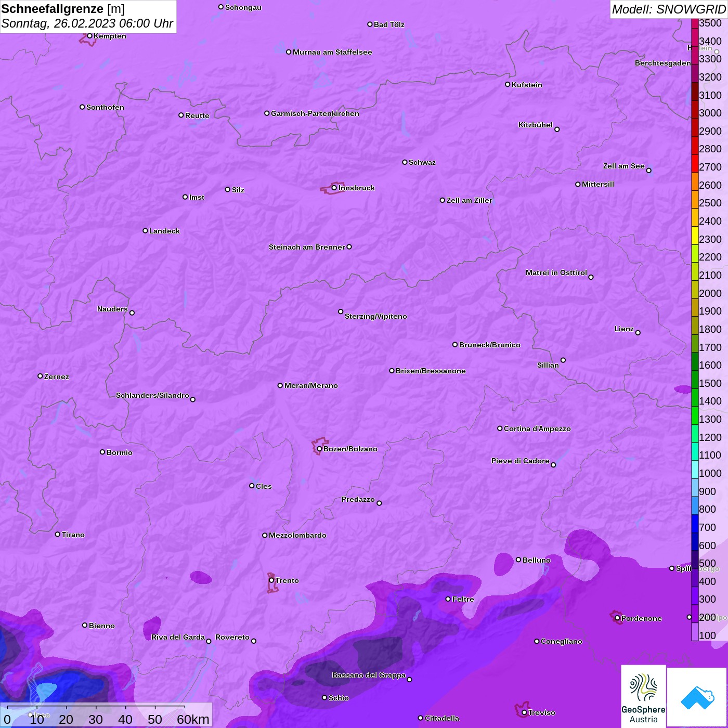This screenshot has height=728, width=728.
Task: Pick the Schwaz city marker dot
Action: pyautogui.click(x=405, y=162)
